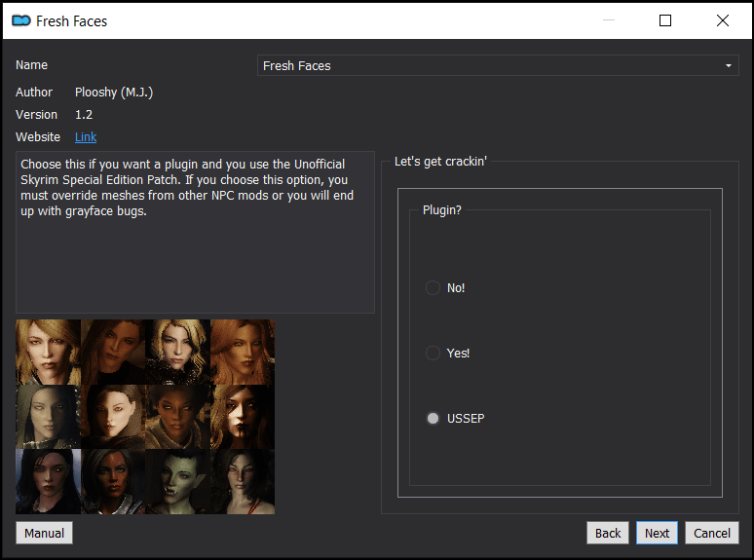Click the faces preview image collage
Image resolution: width=754 pixels, height=560 pixels.
point(145,417)
